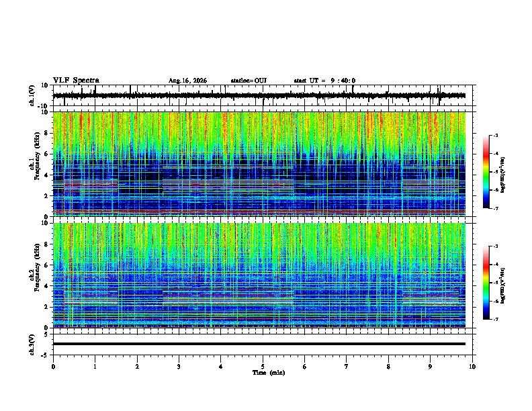532x411 pixels.
Task: Click the -3 label on ch.1 color bar
Action: 496,135
